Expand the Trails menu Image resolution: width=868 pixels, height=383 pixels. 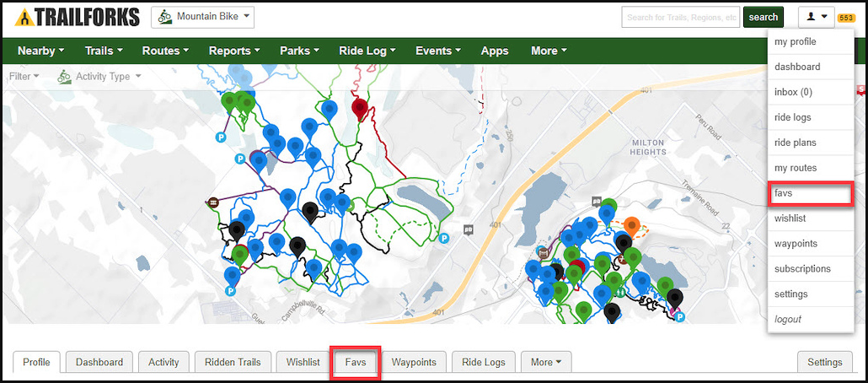104,51
